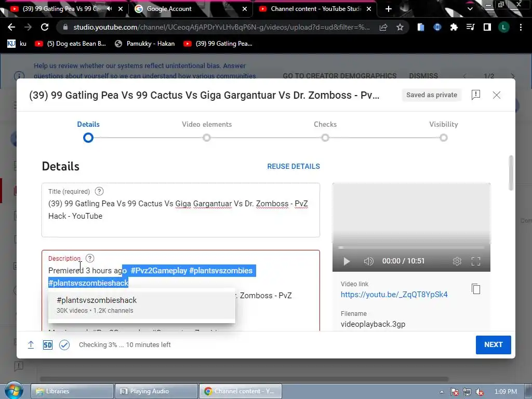Viewport: 532px width, 399px height.
Task: Open the Chrome profile avatar L
Action: (x=504, y=27)
